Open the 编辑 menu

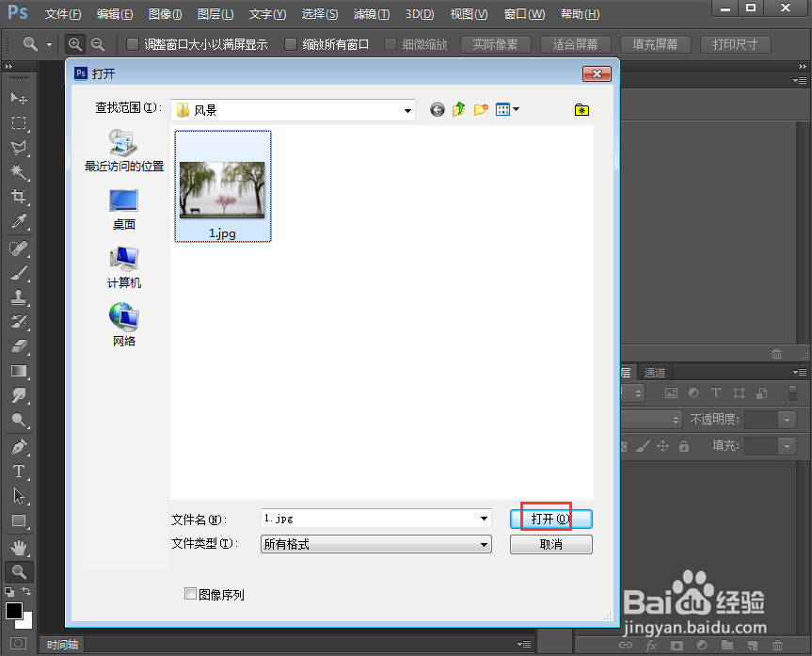(115, 14)
